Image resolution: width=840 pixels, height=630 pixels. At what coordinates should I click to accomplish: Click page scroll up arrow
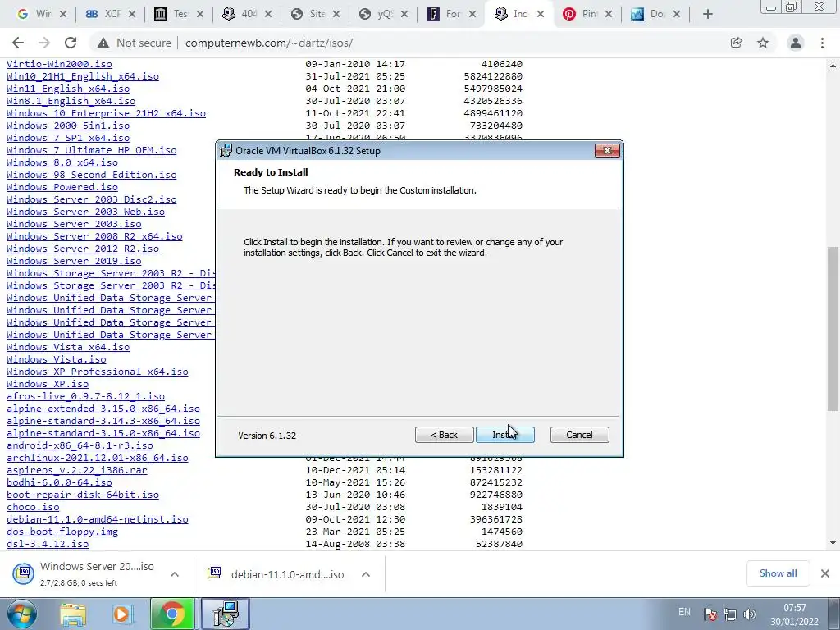point(833,66)
